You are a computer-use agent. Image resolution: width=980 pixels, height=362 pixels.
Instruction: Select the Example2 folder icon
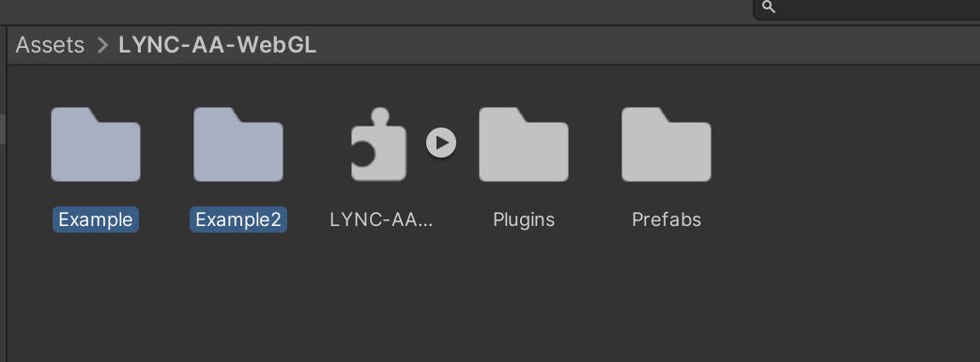pyautogui.click(x=238, y=144)
